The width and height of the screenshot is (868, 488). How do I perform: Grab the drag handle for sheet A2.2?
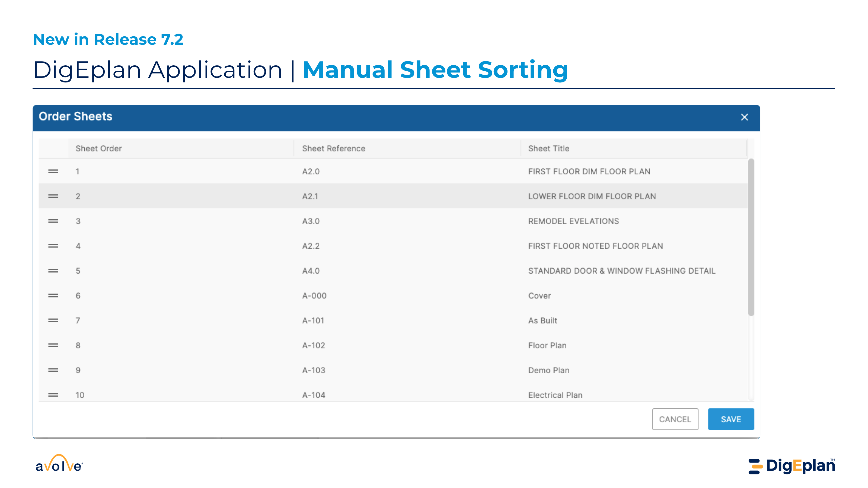point(53,246)
